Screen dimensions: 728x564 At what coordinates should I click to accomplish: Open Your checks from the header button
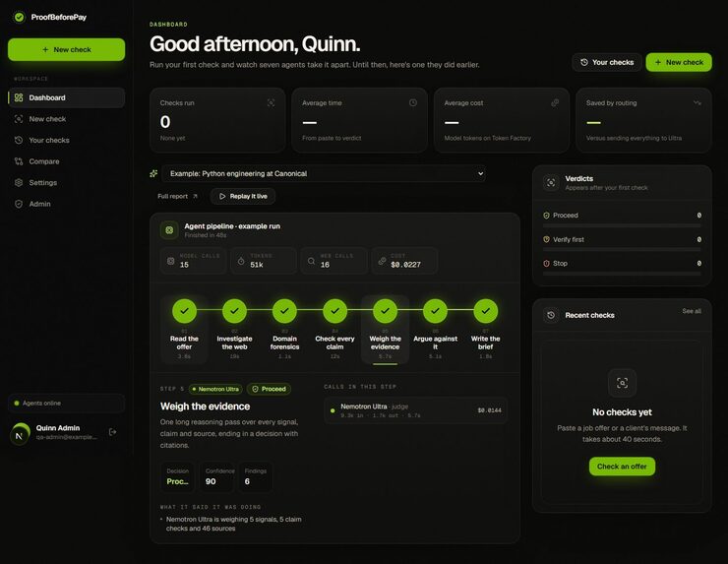pos(607,62)
